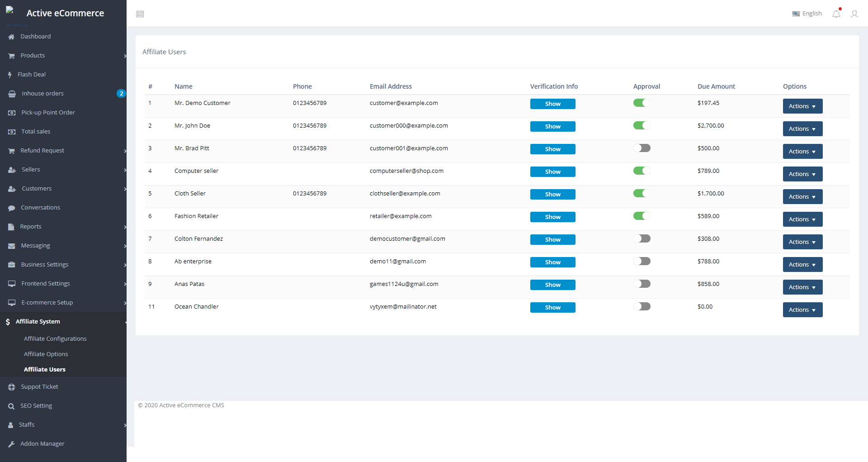
Task: Show verification info for Anas Patas
Action: coord(552,285)
